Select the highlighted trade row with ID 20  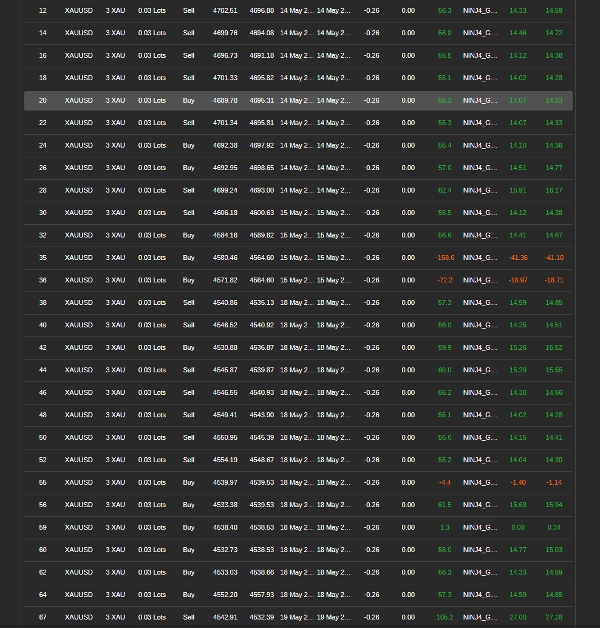[298, 101]
